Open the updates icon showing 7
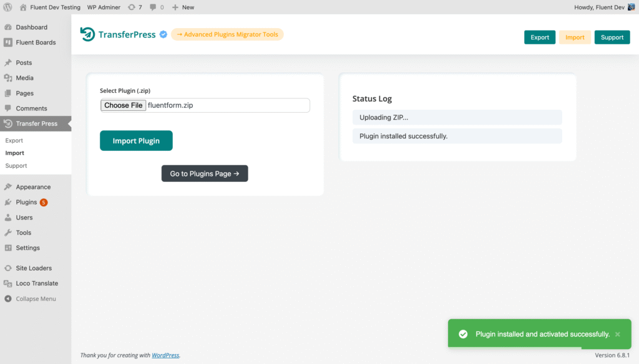This screenshot has width=639, height=364. pyautogui.click(x=131, y=7)
